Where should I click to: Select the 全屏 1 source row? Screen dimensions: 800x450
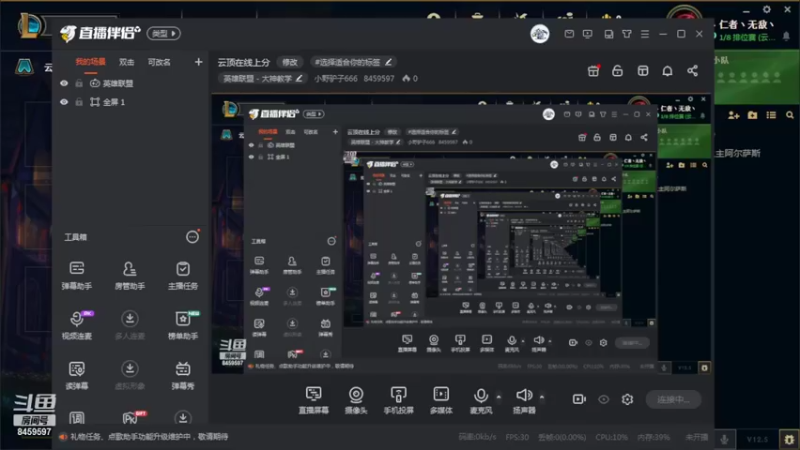[x=130, y=102]
